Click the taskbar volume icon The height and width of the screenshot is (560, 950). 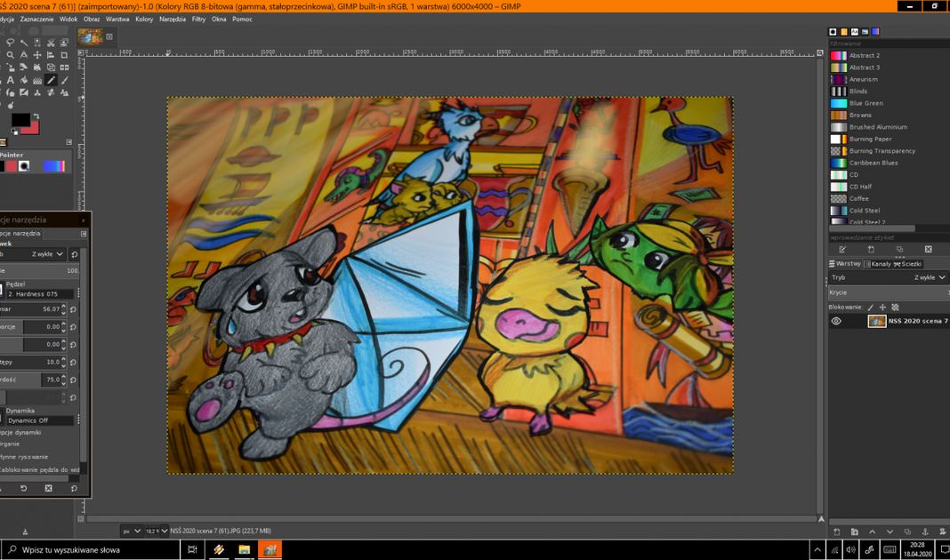pyautogui.click(x=850, y=549)
